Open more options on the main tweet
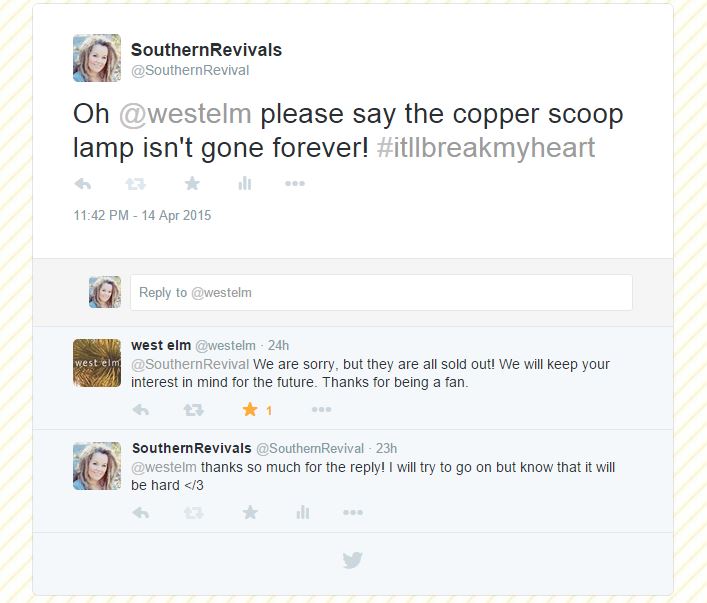707x603 pixels. [x=295, y=183]
